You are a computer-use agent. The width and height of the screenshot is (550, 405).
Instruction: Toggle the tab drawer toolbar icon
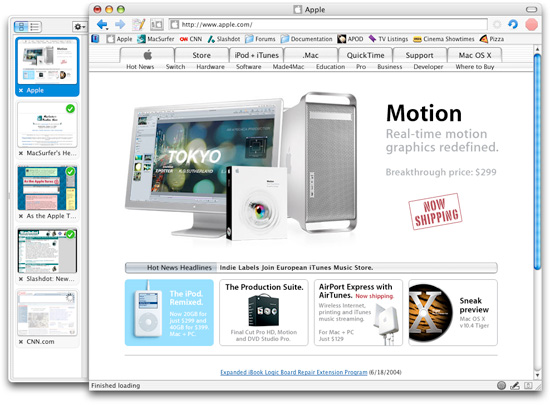pyautogui.click(x=156, y=25)
